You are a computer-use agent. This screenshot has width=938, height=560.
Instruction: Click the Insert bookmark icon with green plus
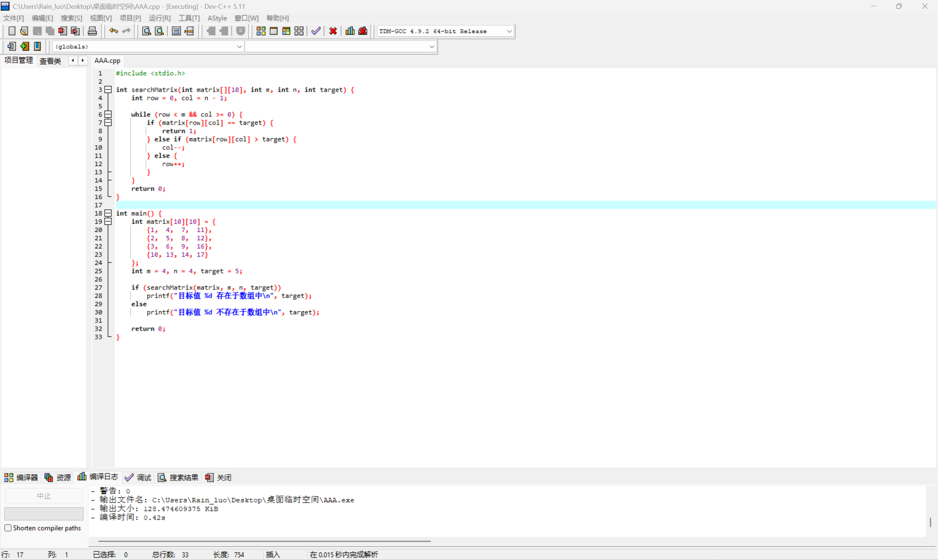tap(25, 47)
